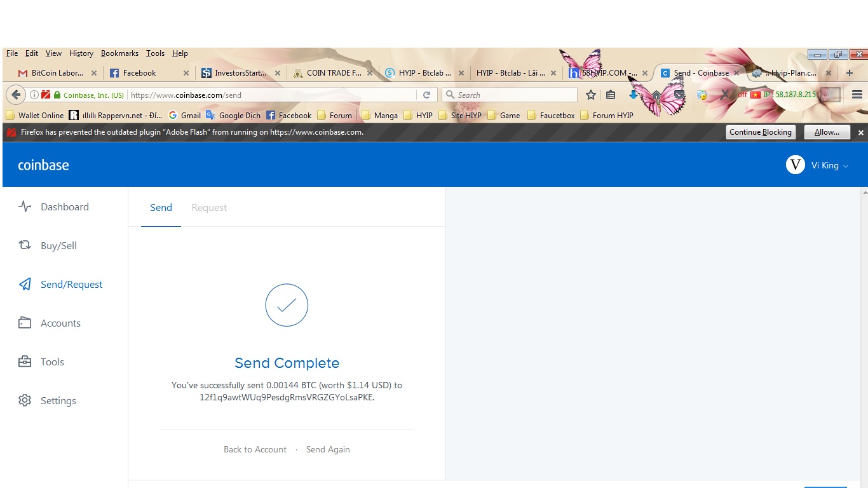Image resolution: width=868 pixels, height=488 pixels.
Task: Click the coinbase logo in the header
Action: coord(43,165)
